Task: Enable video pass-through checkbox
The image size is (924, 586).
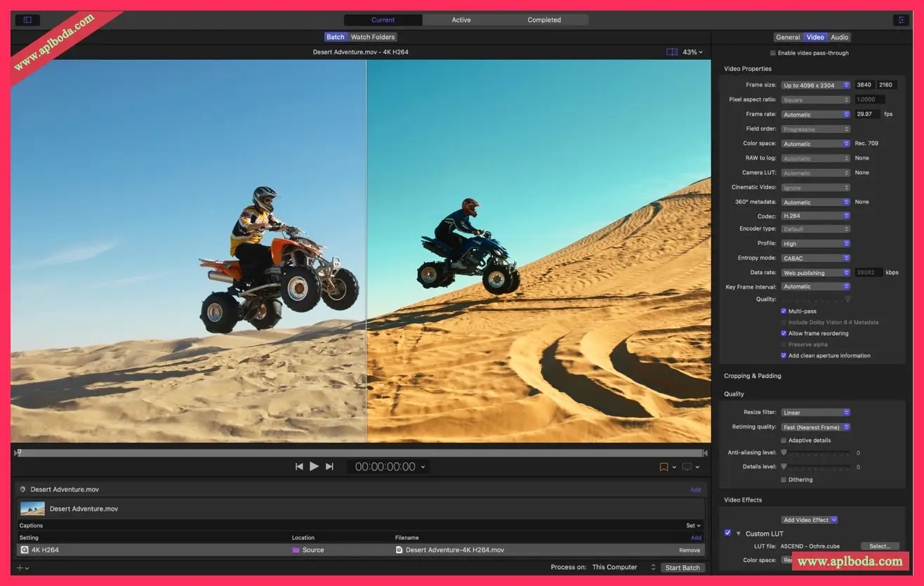Action: point(773,53)
